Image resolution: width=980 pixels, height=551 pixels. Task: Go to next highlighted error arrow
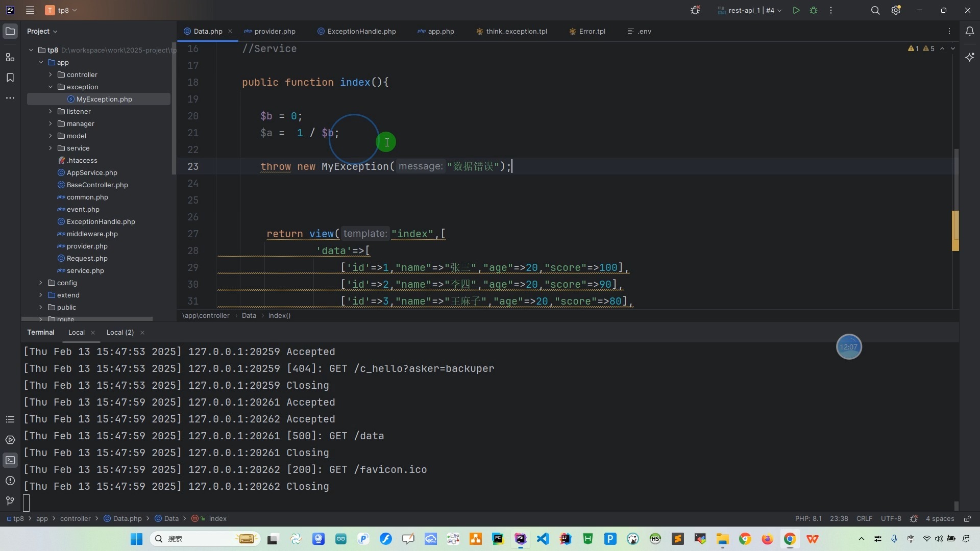(x=952, y=48)
